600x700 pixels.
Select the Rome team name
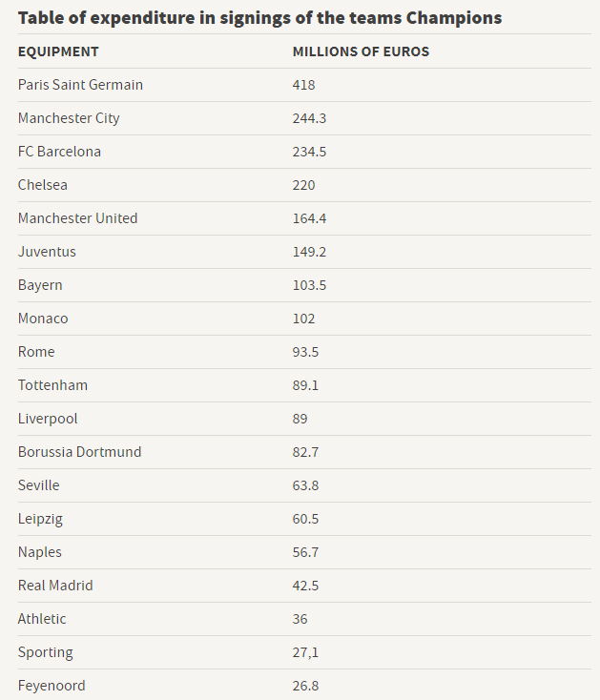coord(36,352)
